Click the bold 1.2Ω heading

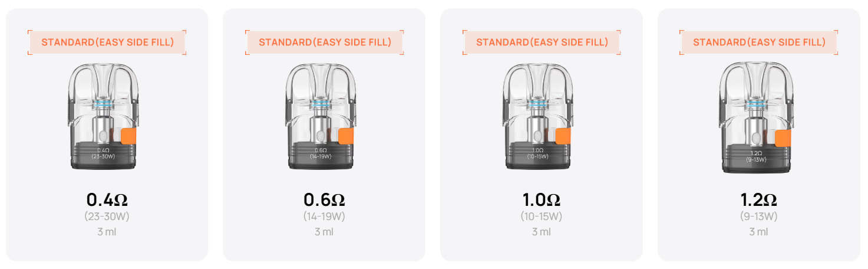pos(758,199)
